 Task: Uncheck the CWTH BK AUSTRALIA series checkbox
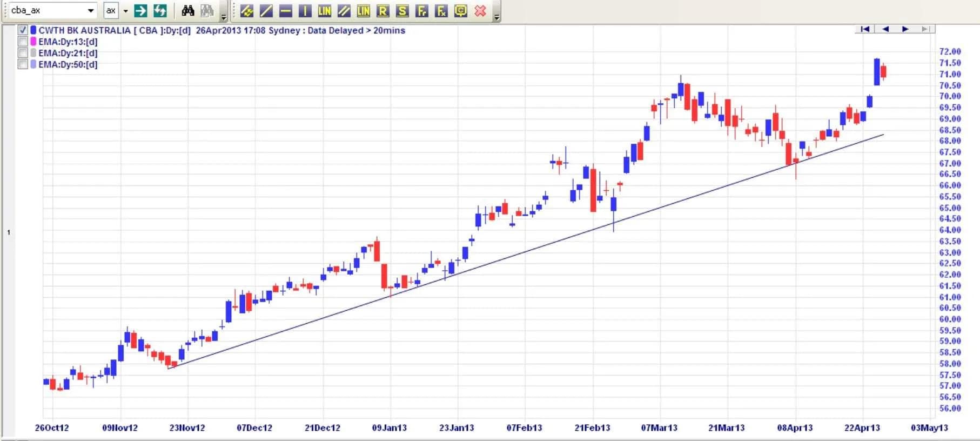(x=23, y=30)
